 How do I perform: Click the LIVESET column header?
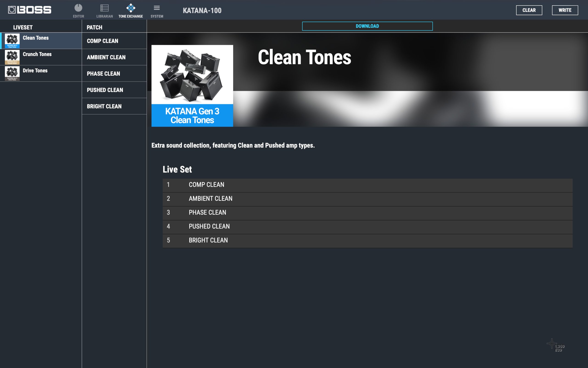(23, 27)
